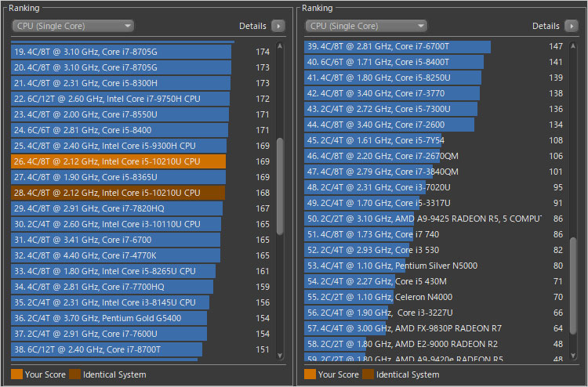The image size is (588, 387).
Task: Select highlighted orange rank 26 Core i5-10210U
Action: (118, 161)
